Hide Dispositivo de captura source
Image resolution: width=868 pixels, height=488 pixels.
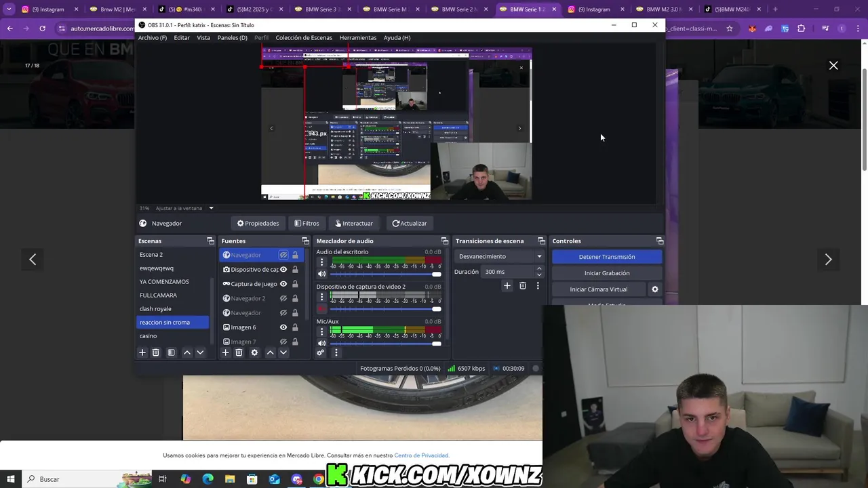[x=283, y=270]
